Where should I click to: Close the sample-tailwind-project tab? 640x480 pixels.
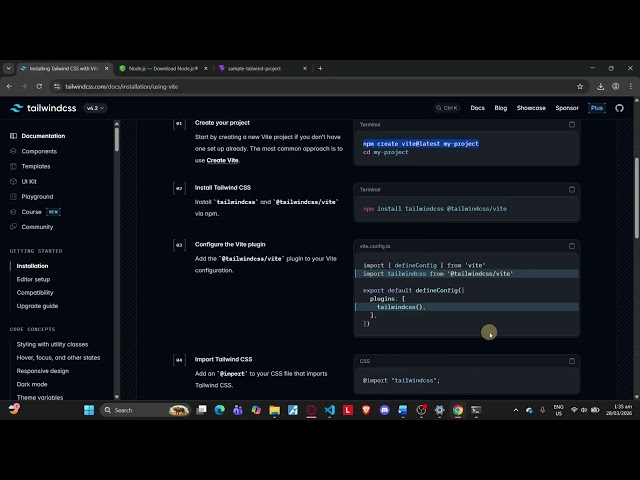click(x=305, y=69)
